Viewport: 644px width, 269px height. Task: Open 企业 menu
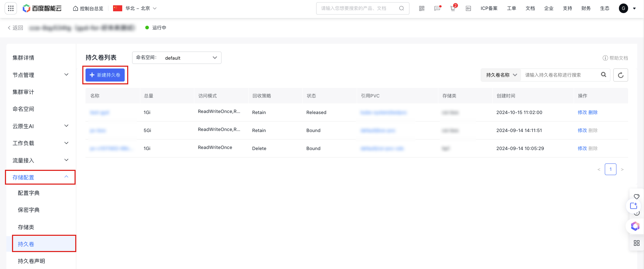(549, 8)
